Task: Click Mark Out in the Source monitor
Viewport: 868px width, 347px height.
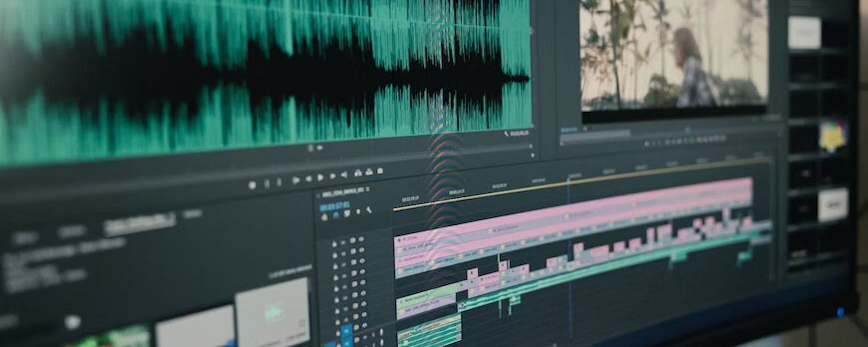Action: point(279,182)
